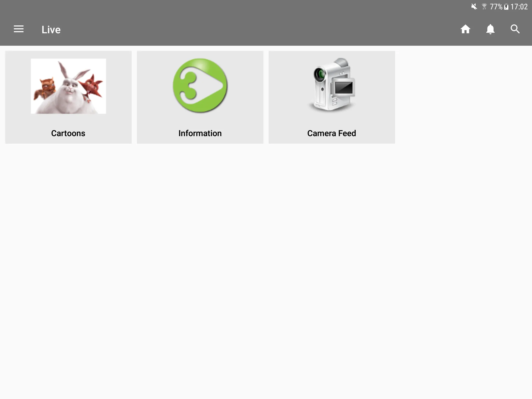The width and height of the screenshot is (532, 399).
Task: Click the Information green logo
Action: pyautogui.click(x=200, y=86)
